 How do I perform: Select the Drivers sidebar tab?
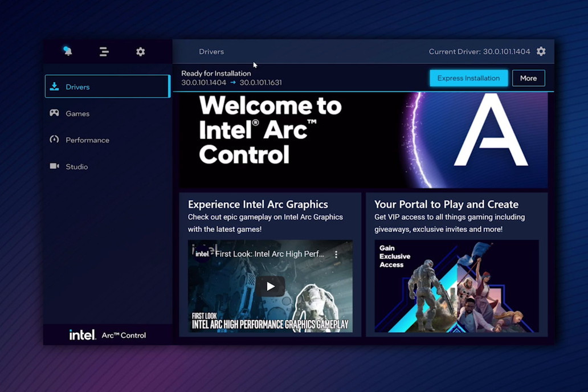[108, 86]
